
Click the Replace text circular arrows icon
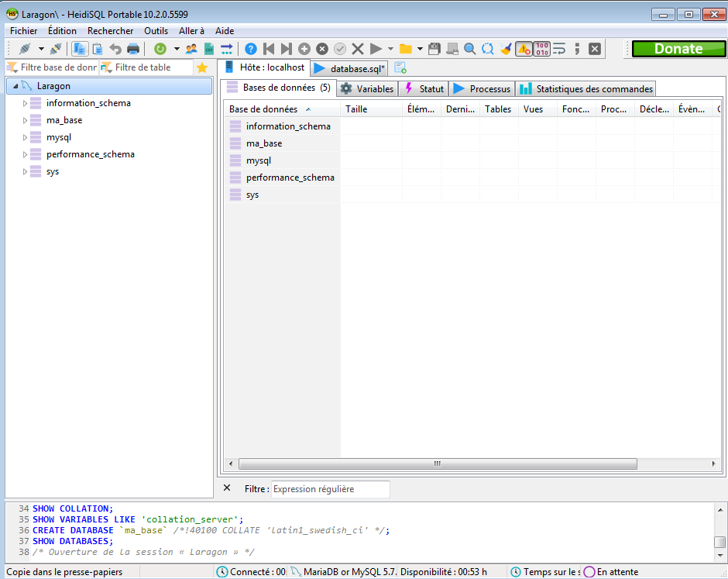(487, 49)
